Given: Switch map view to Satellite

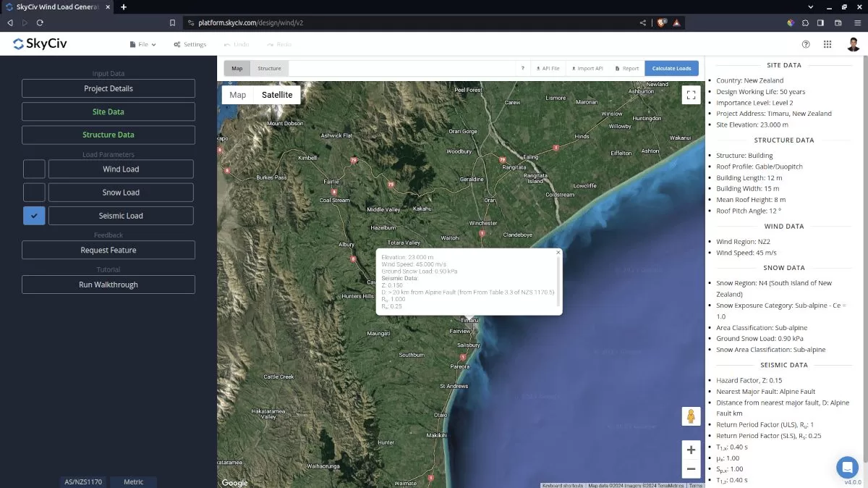Looking at the screenshot, I should click(x=277, y=95).
